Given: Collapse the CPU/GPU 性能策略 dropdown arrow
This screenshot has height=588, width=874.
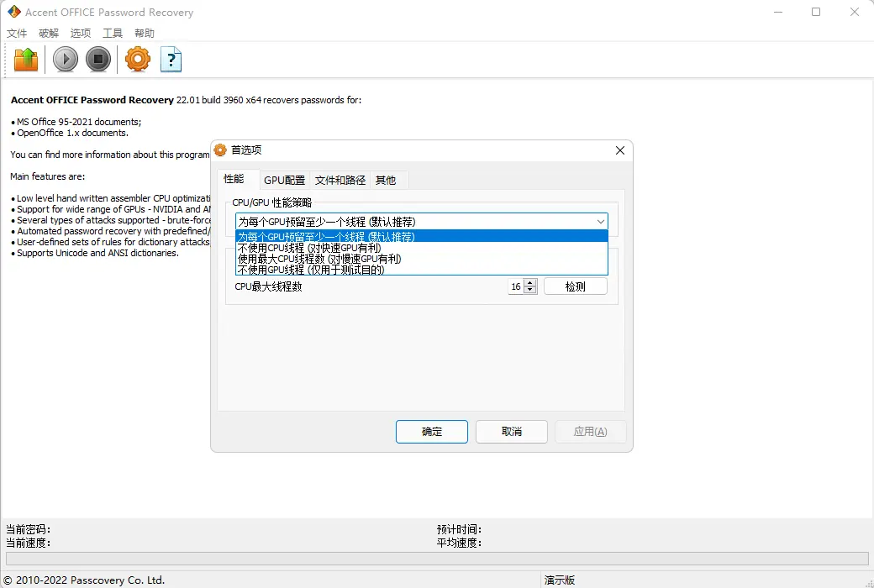Looking at the screenshot, I should click(x=600, y=222).
